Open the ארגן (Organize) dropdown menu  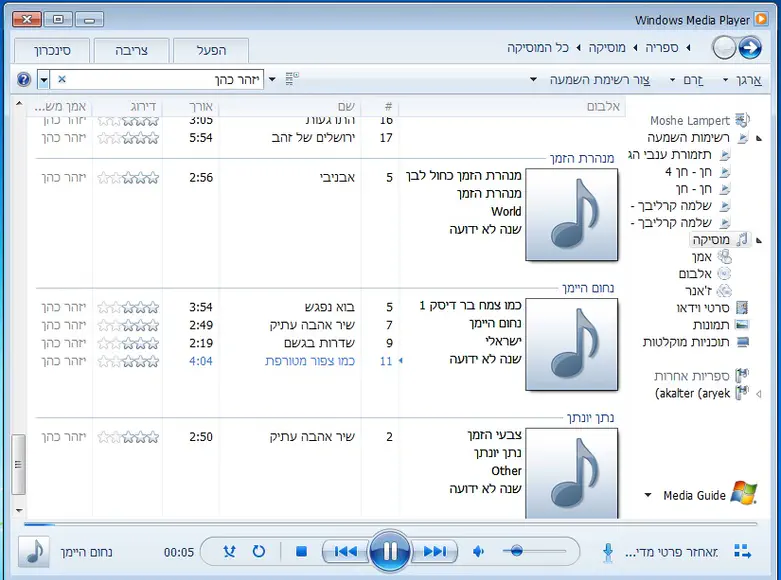742,79
